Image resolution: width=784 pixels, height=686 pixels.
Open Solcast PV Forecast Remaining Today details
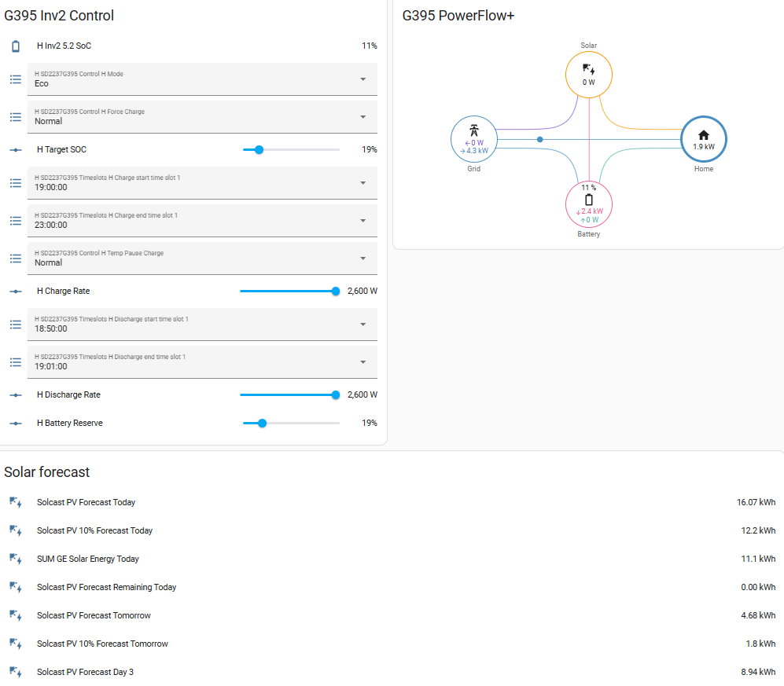(x=392, y=588)
